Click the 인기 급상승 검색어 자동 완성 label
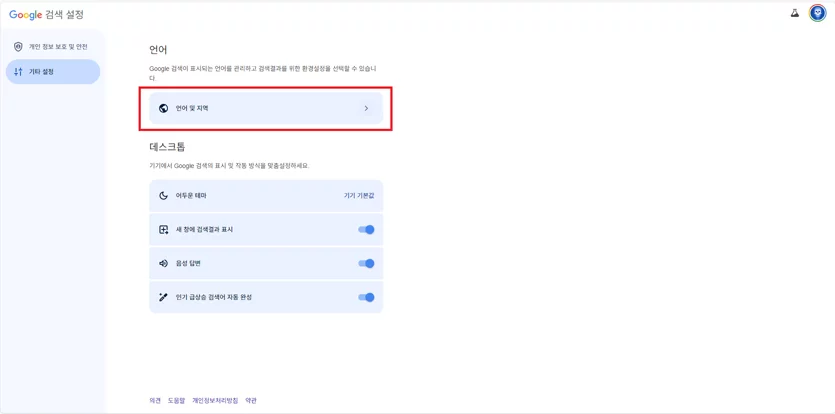 [x=214, y=297]
